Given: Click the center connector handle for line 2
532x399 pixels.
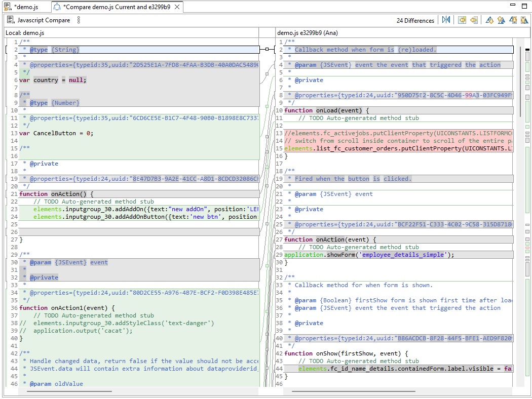Looking at the screenshot, I should (267, 50).
